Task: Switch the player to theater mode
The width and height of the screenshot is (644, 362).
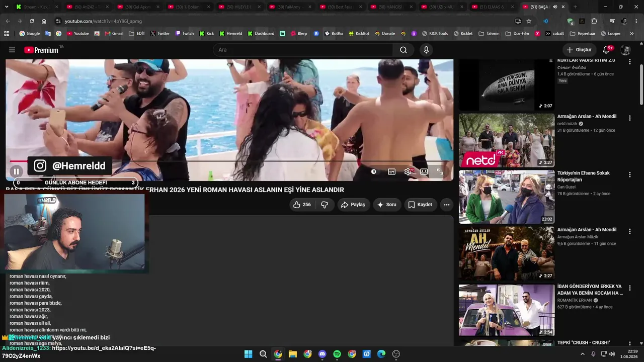Action: pyautogui.click(x=424, y=171)
